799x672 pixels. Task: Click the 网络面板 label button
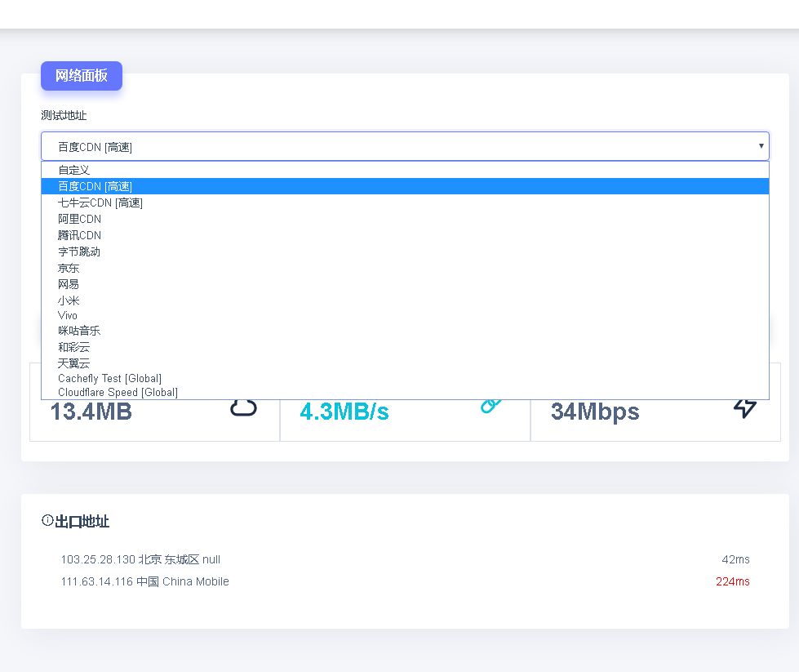[x=82, y=76]
